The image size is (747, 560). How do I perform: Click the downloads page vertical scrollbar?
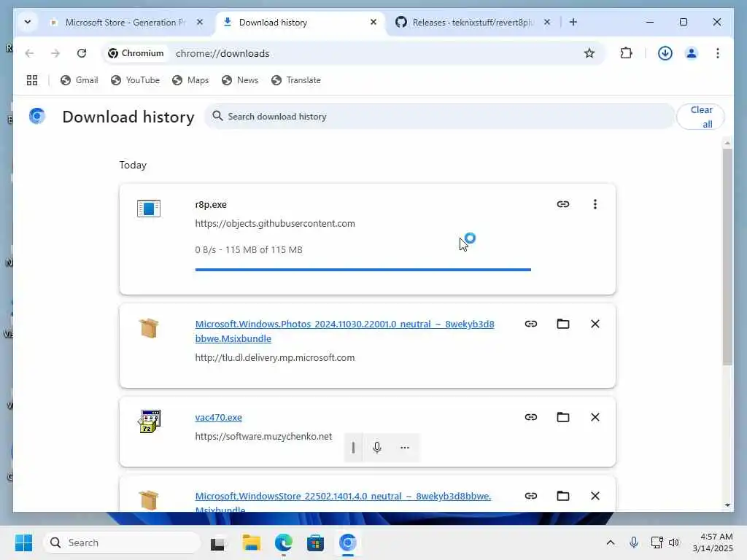[x=727, y=257]
